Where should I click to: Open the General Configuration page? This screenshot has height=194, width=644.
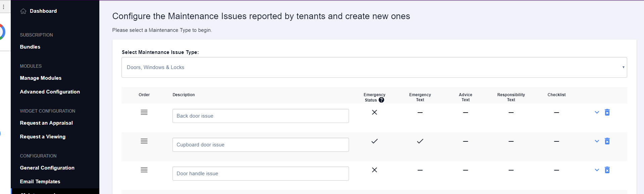pyautogui.click(x=47, y=168)
